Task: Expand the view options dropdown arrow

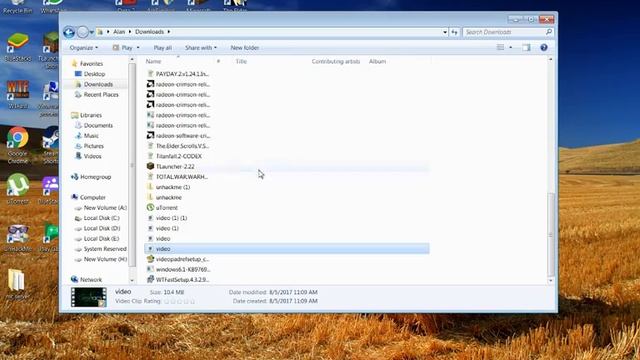Action: coord(511,48)
